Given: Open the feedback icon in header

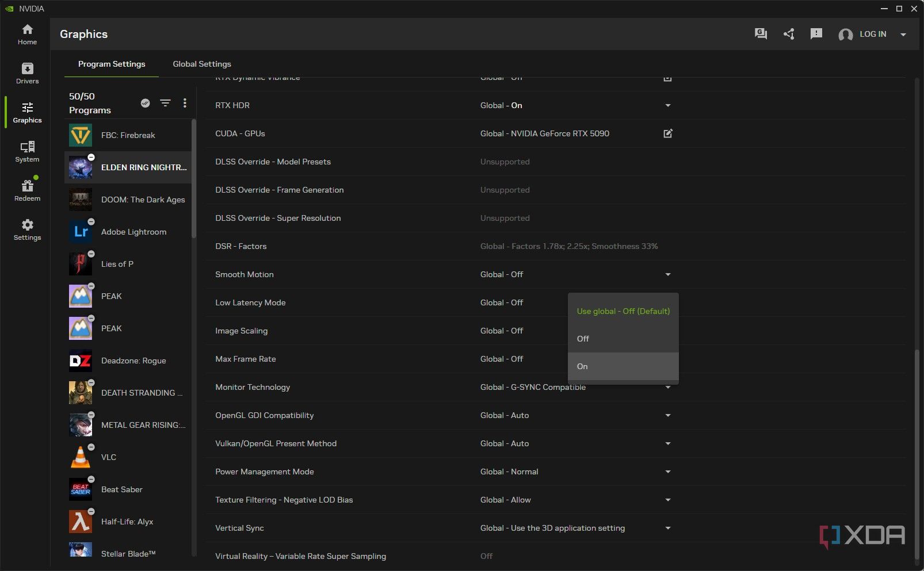Looking at the screenshot, I should tap(816, 34).
